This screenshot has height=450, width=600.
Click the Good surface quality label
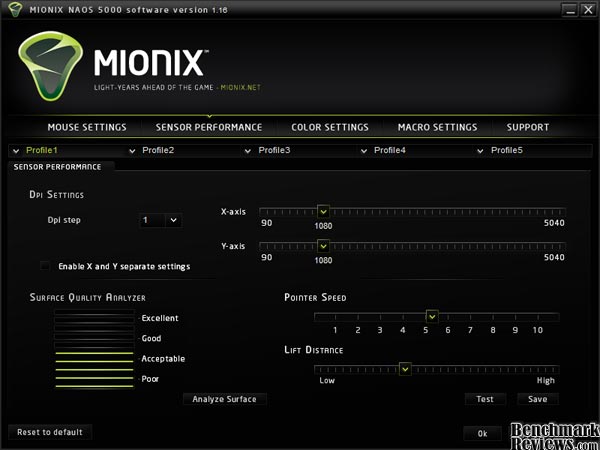(x=151, y=338)
